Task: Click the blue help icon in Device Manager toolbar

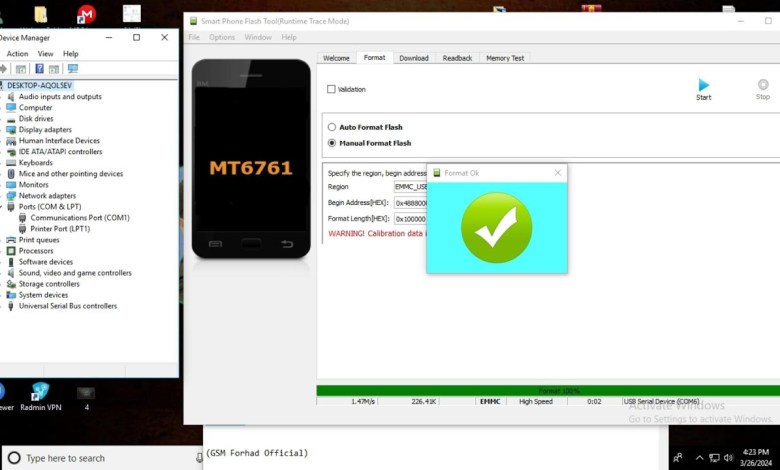Action: coord(40,69)
